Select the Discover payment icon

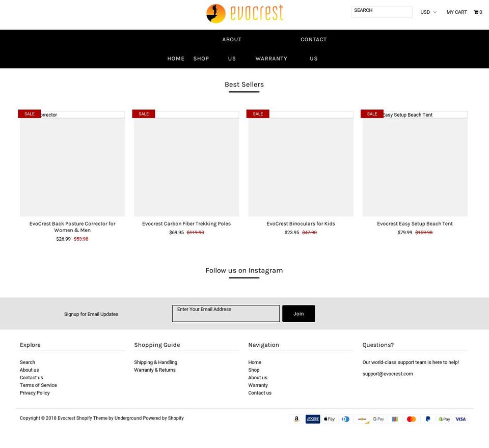362,419
